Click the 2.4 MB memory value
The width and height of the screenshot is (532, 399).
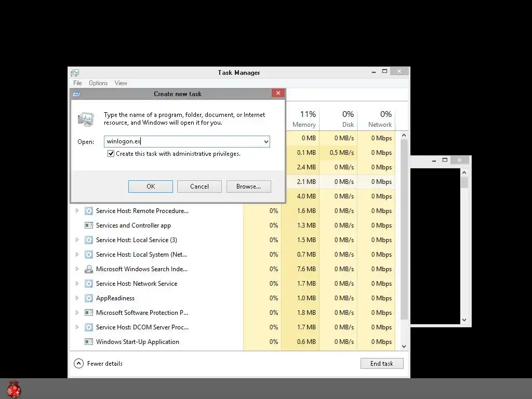click(x=307, y=167)
